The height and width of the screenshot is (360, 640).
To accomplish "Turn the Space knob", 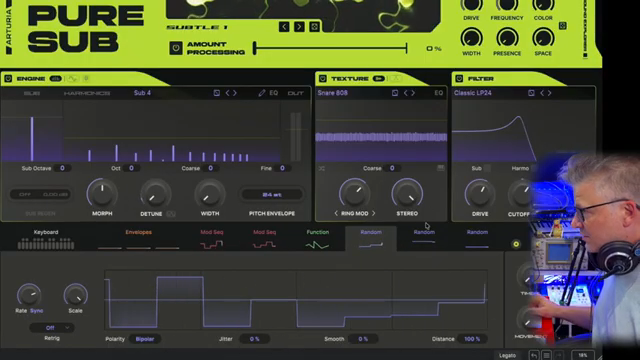I will click(x=543, y=38).
